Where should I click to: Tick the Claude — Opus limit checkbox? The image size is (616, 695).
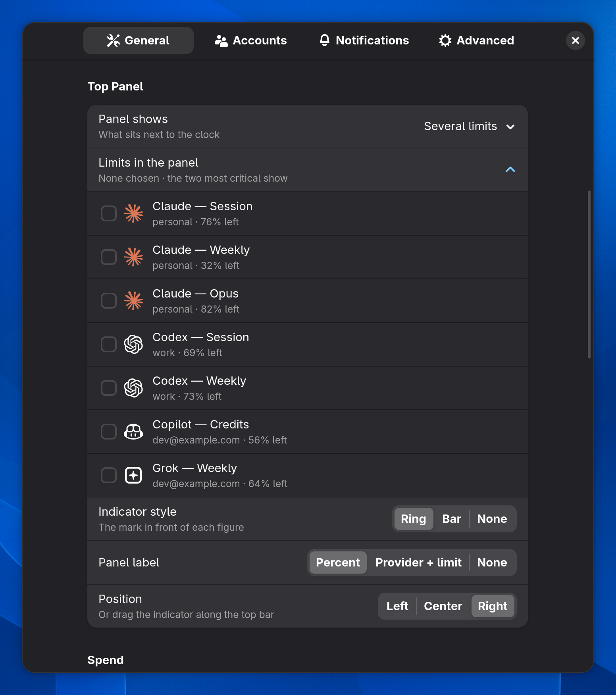[x=109, y=301]
